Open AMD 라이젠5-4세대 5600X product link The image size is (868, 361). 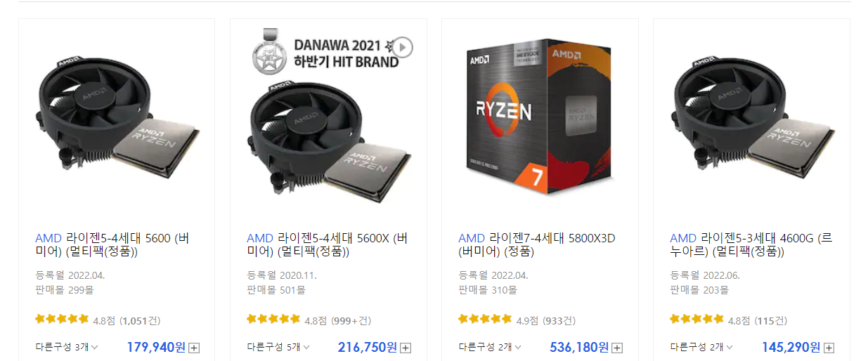coord(327,244)
